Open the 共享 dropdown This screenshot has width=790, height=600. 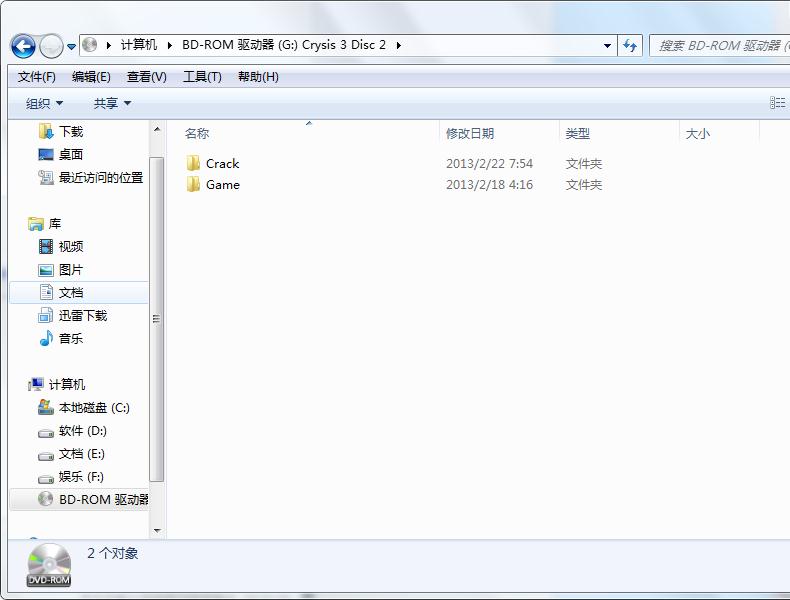coord(112,103)
